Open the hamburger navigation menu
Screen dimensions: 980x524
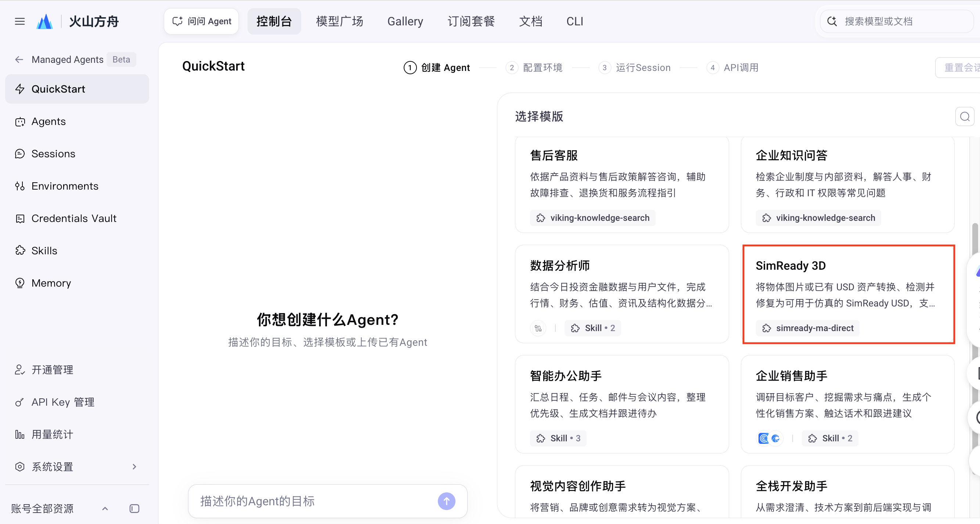(x=20, y=21)
